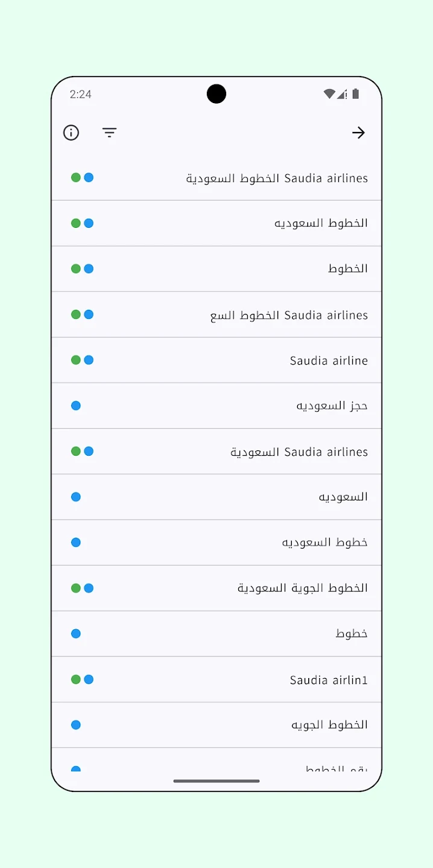Click the green dot beside الخطوط الجوية السعودية
This screenshot has width=433, height=868.
point(76,588)
